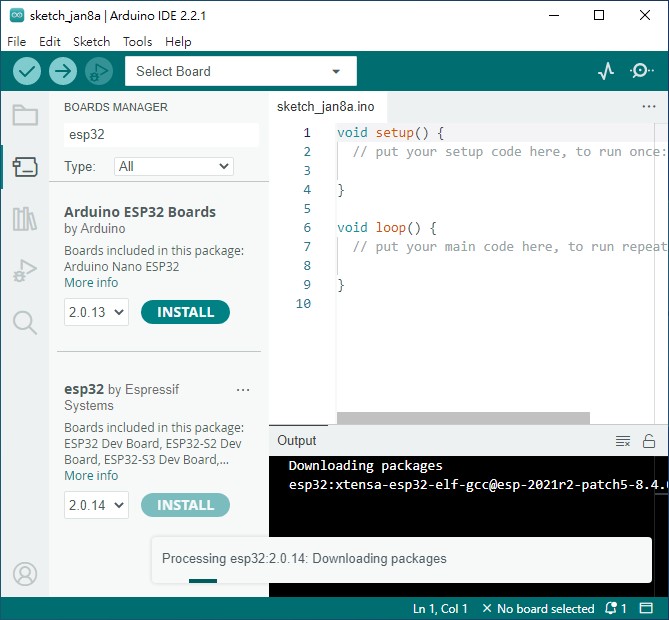Screen dimensions: 669x620
Task: Click the No board selected status item
Action: point(538,608)
